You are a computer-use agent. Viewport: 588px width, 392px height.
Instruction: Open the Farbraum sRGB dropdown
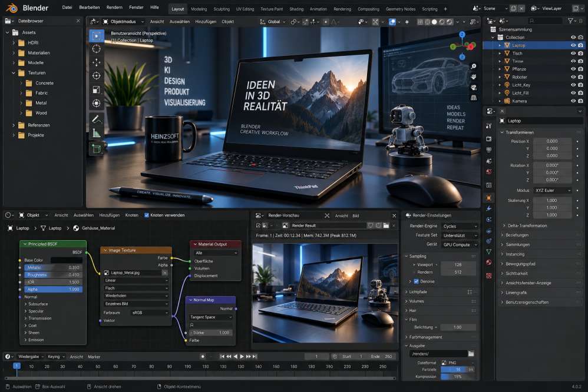tap(150, 313)
